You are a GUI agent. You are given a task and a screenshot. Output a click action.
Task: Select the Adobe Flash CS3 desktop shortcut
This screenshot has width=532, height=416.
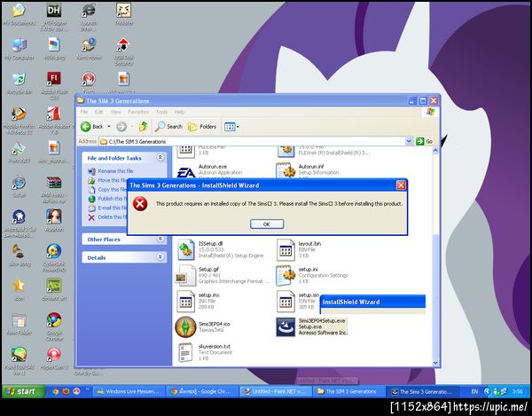click(x=54, y=85)
